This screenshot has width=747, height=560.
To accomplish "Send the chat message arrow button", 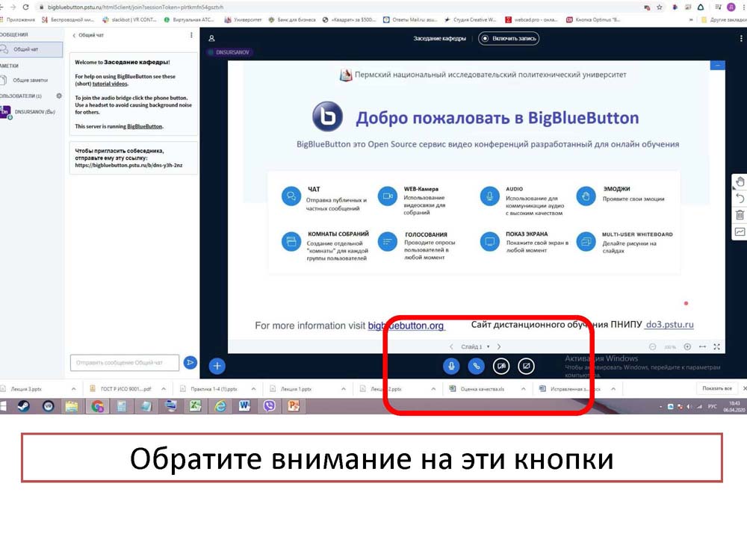I will 190,363.
